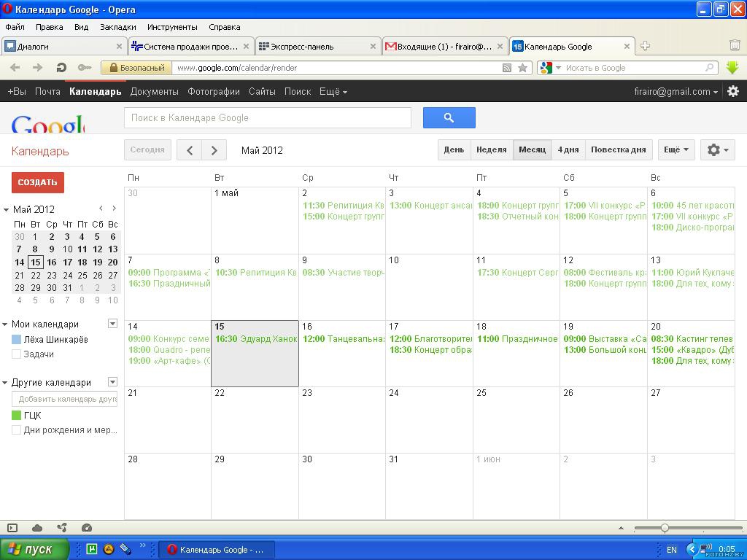
Task: Click the Opera Link cloud icon
Action: pos(36,528)
